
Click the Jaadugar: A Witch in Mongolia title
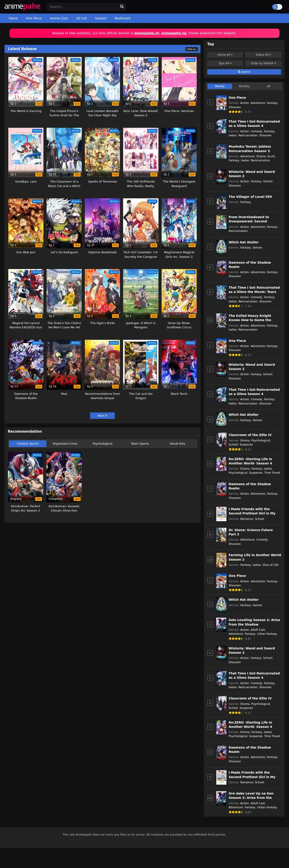point(141,325)
